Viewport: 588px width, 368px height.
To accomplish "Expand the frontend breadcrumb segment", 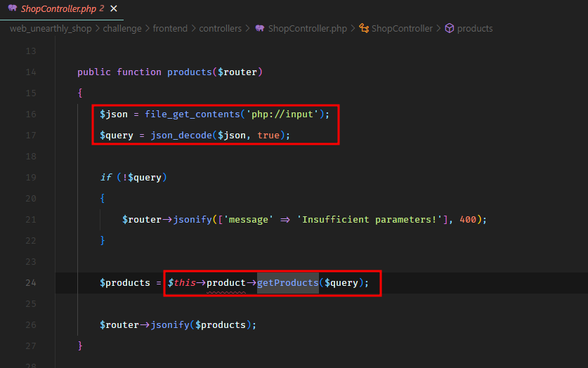I will pos(170,29).
